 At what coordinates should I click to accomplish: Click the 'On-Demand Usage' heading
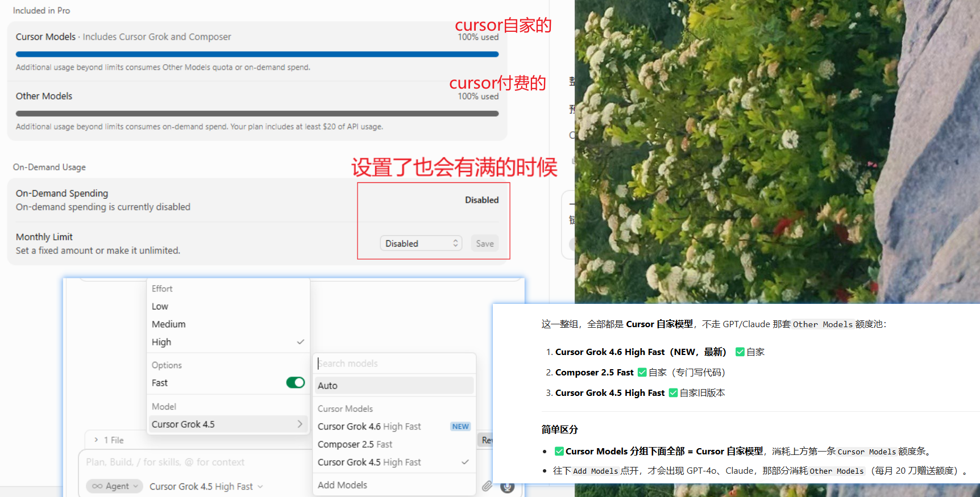[49, 167]
